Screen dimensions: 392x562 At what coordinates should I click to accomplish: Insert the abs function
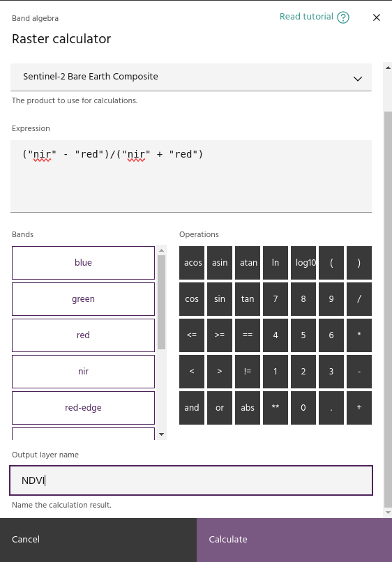coord(248,407)
